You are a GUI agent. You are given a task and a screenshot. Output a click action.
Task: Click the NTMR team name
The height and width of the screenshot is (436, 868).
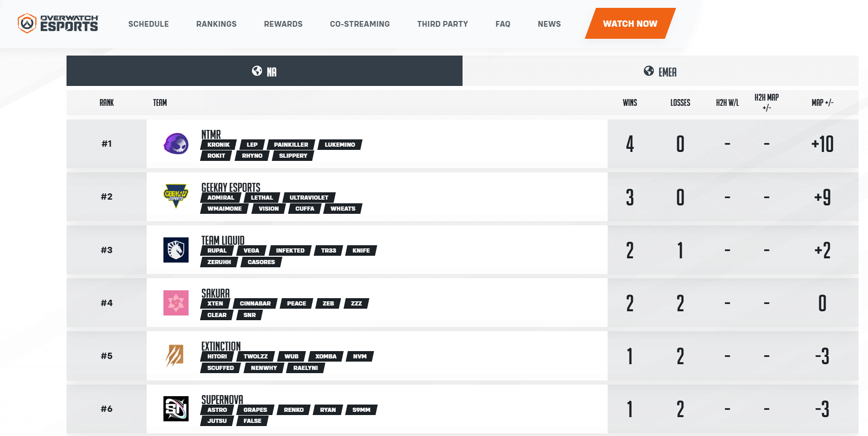point(211,135)
